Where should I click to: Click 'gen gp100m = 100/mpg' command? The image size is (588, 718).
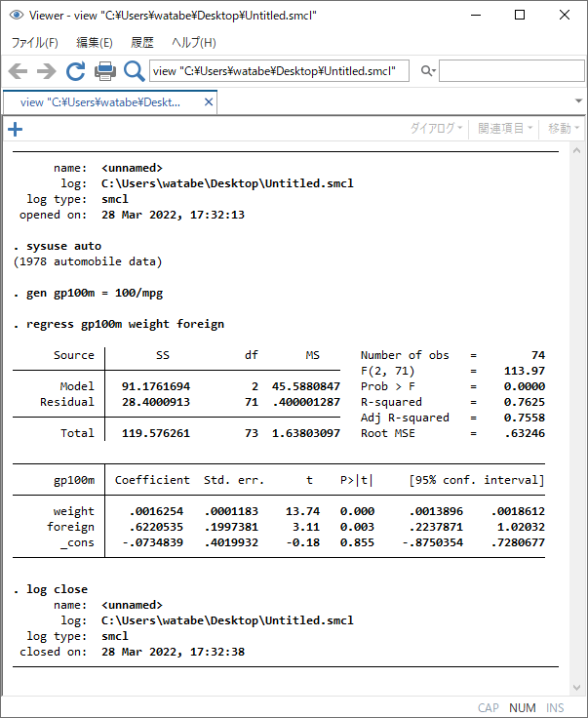(95, 293)
